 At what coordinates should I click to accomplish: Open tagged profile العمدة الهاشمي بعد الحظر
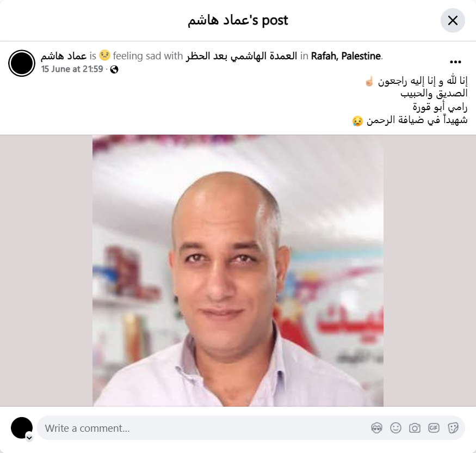click(x=242, y=56)
